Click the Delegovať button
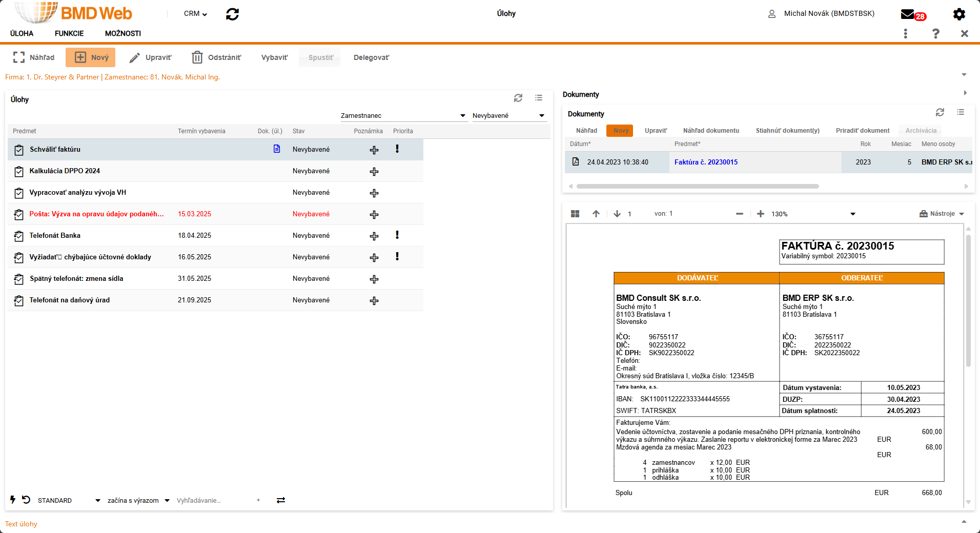Image resolution: width=980 pixels, height=533 pixels. tap(371, 57)
